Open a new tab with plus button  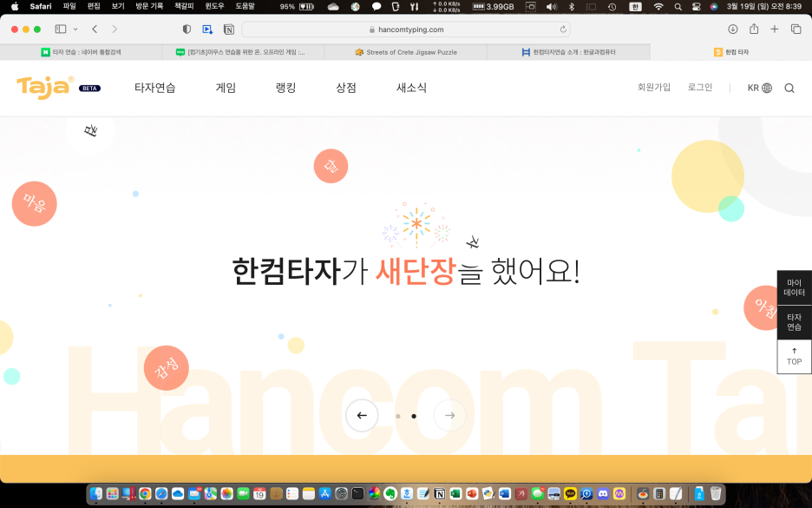pos(775,29)
